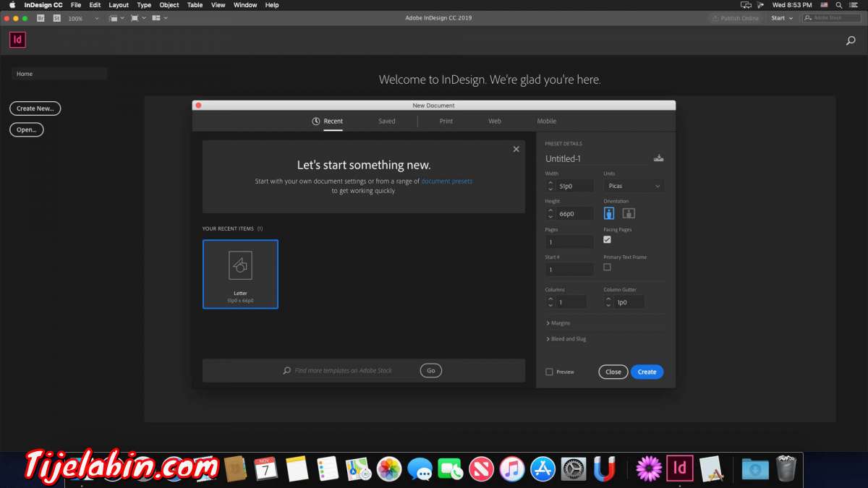This screenshot has width=868, height=488.
Task: Open Adobe Bridge via the Br toolbar icon
Action: pos(39,17)
